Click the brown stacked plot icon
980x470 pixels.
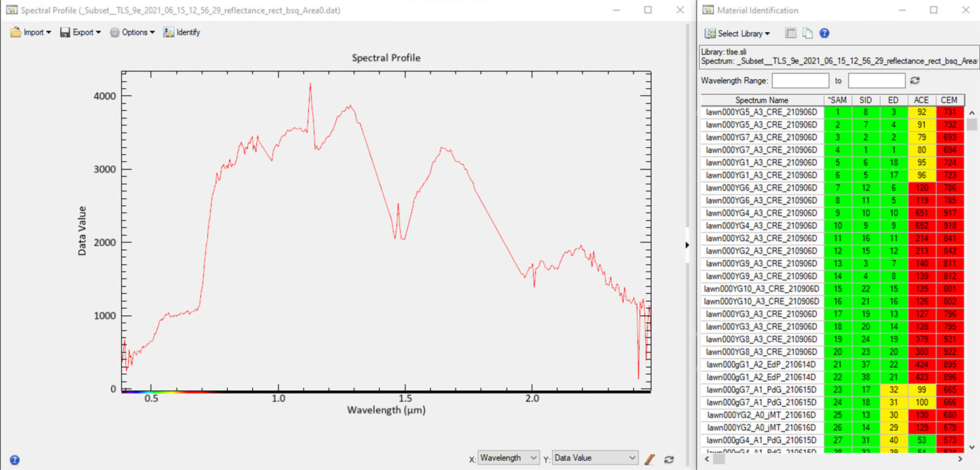(650, 459)
